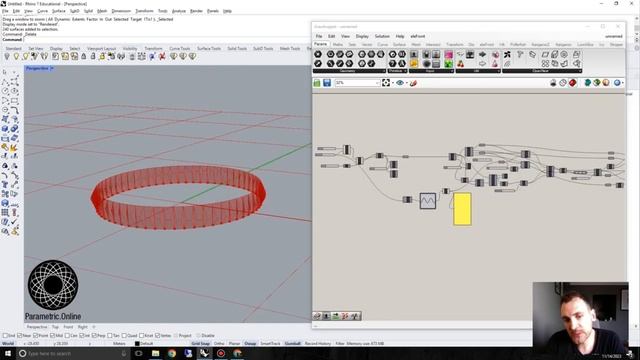Select the yellow panel component on the canvas
640x360 pixels.
tap(462, 209)
